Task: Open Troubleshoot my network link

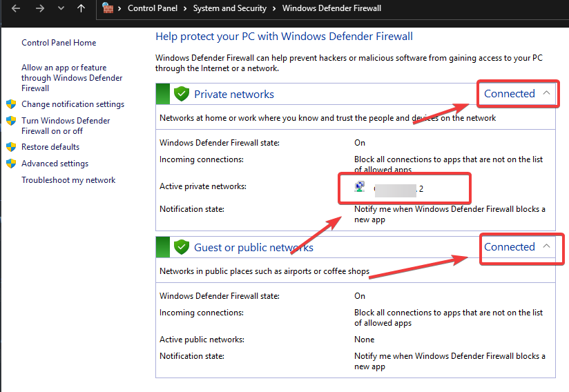Action: [x=68, y=180]
